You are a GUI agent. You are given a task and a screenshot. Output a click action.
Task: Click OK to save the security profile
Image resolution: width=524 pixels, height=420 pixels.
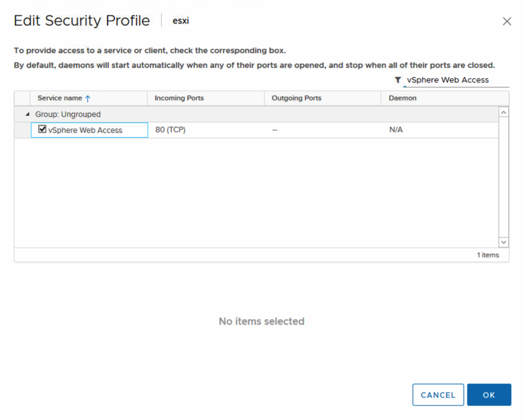click(489, 394)
